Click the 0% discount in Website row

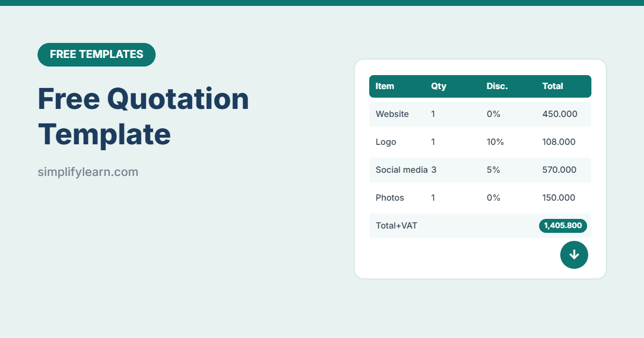click(x=493, y=114)
